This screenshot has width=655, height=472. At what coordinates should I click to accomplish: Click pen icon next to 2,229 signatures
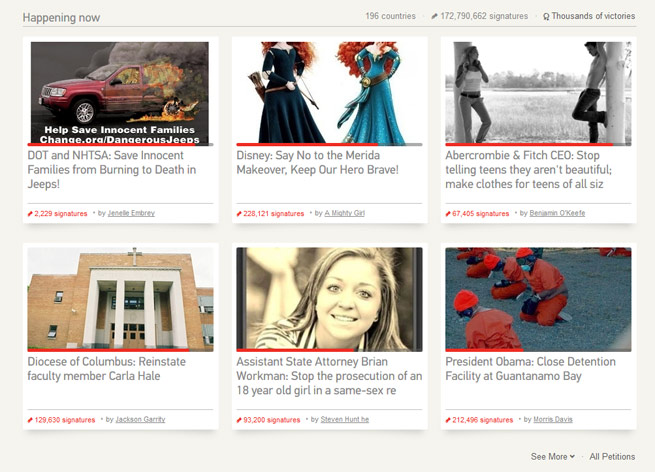(30, 214)
